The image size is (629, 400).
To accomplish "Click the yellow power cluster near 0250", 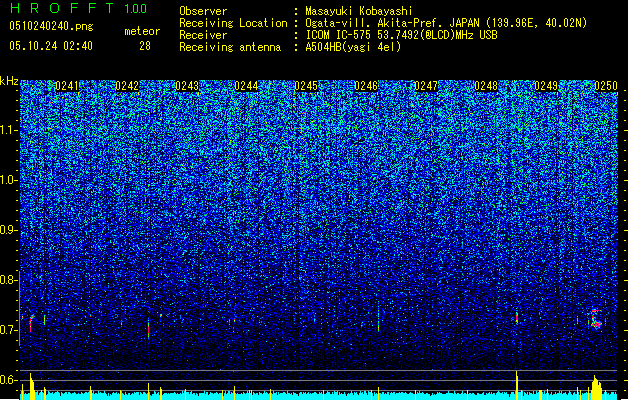I will tap(597, 388).
